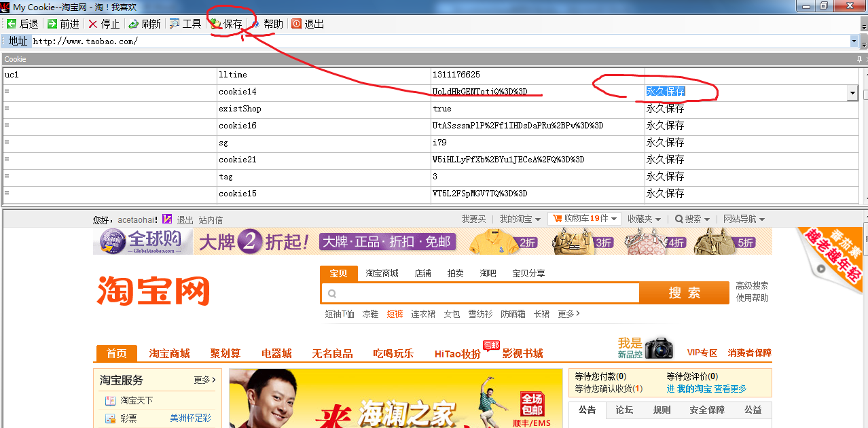
Task: Open the 消费者保障 link
Action: point(750,353)
